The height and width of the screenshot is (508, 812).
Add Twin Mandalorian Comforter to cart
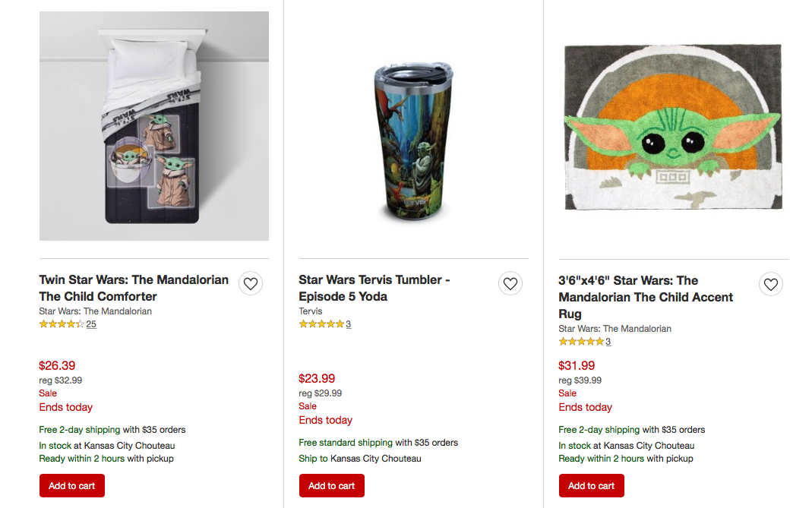tap(72, 486)
